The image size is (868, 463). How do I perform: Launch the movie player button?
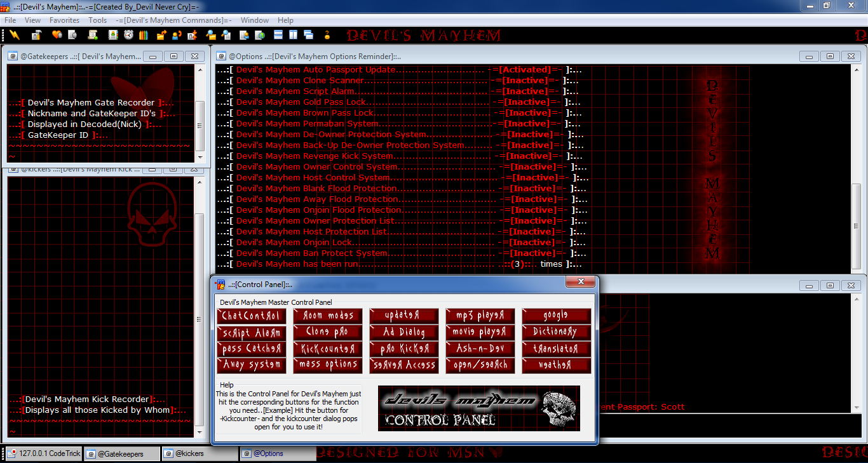(480, 332)
